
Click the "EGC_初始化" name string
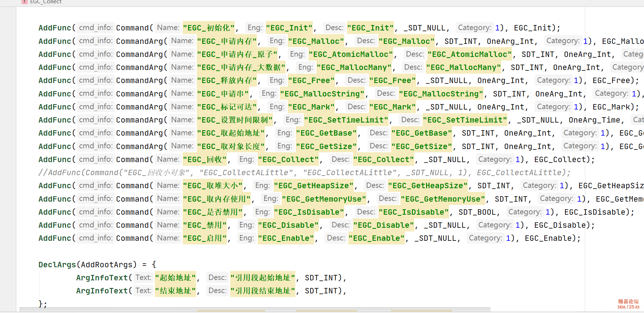[209, 28]
